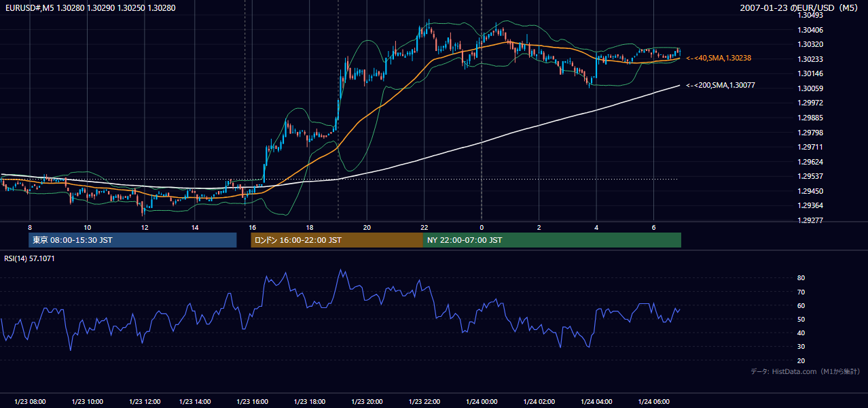
Task: Click the RSI scale value 80
Action: (801, 278)
